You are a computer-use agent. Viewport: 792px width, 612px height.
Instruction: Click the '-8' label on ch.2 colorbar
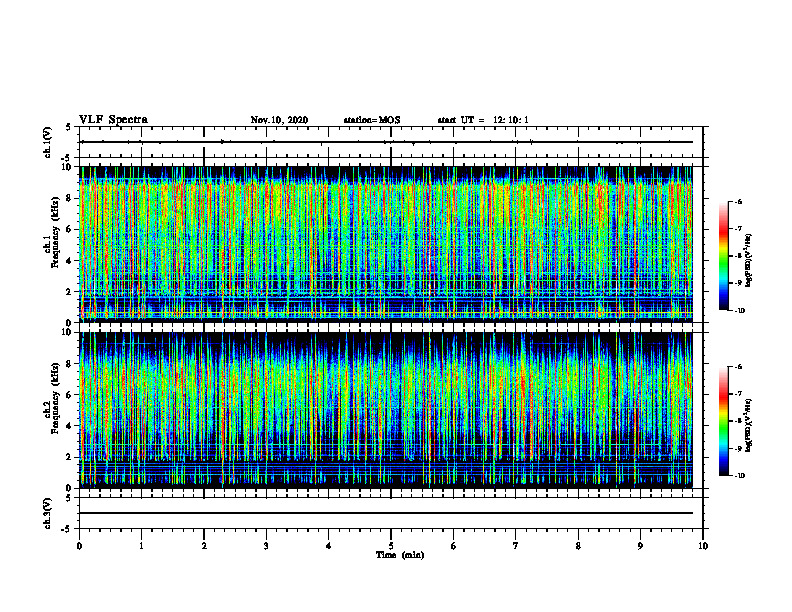(738, 421)
